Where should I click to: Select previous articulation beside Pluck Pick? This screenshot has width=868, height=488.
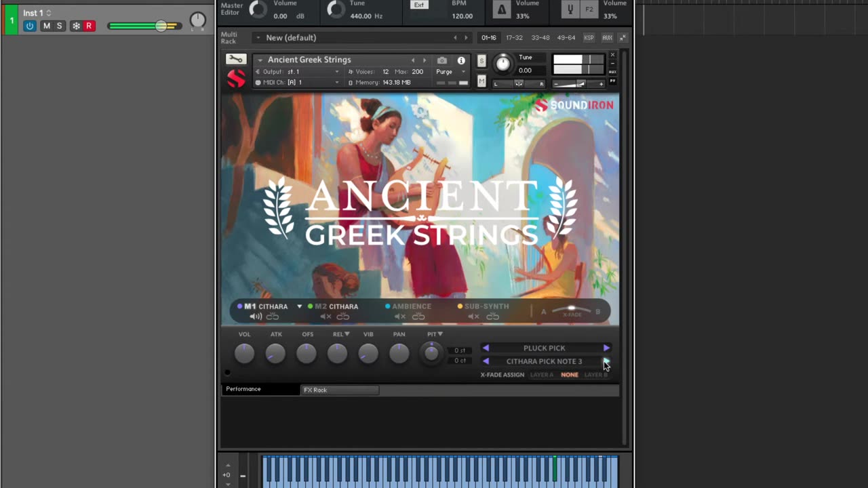(x=486, y=348)
